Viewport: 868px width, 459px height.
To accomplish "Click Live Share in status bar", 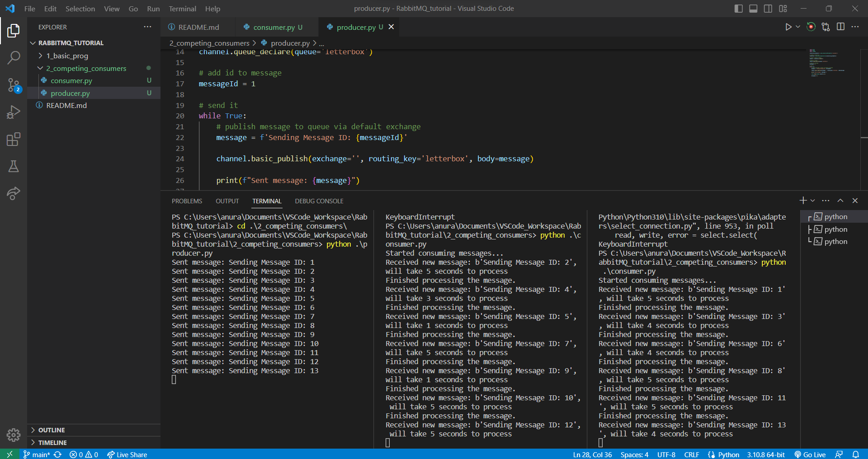I will pos(127,454).
